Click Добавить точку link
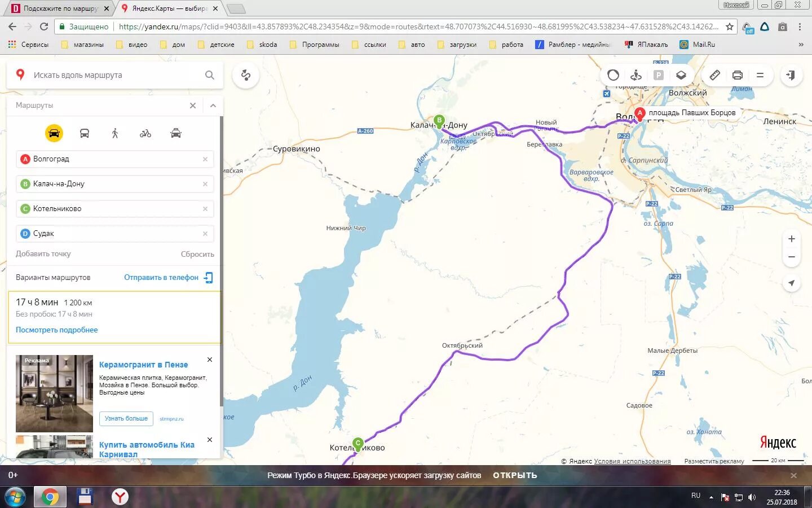812x508 pixels. (43, 254)
